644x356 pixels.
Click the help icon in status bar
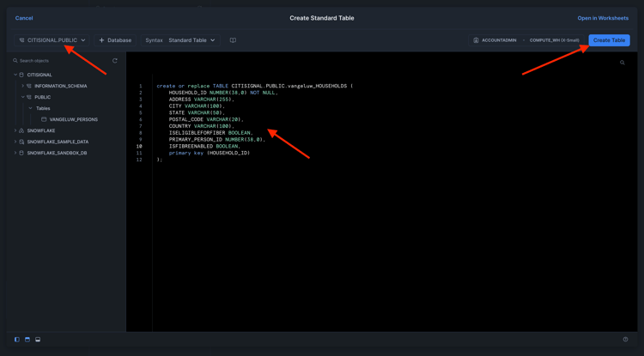click(625, 340)
